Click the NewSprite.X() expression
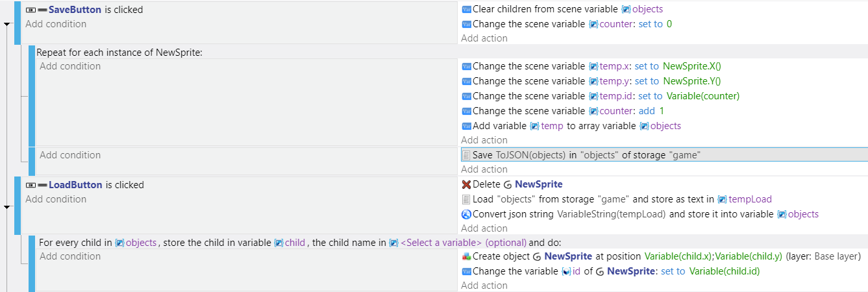Screen dimensions: 868x292 pos(692,66)
